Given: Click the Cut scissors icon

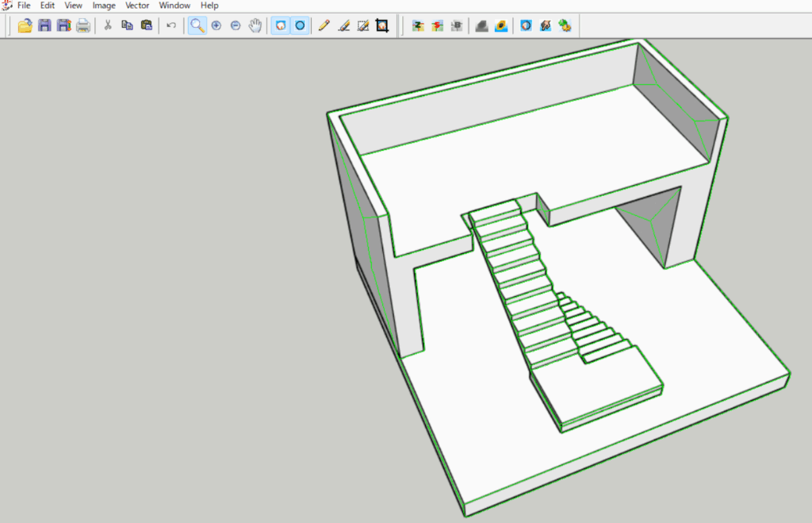Looking at the screenshot, I should coord(108,25).
